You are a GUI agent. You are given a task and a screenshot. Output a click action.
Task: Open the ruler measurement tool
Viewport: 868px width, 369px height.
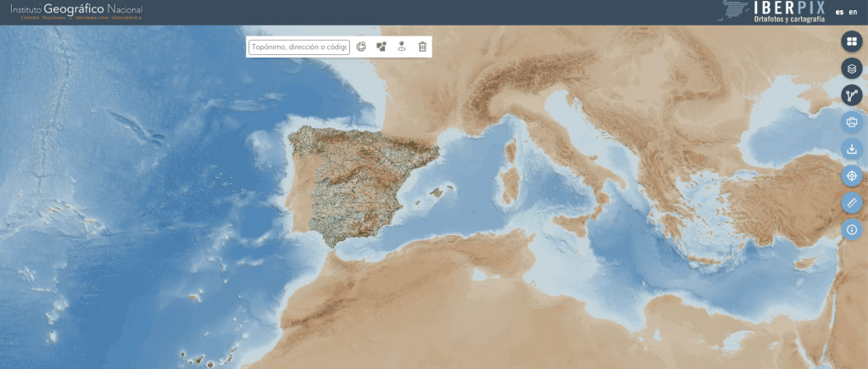852,203
